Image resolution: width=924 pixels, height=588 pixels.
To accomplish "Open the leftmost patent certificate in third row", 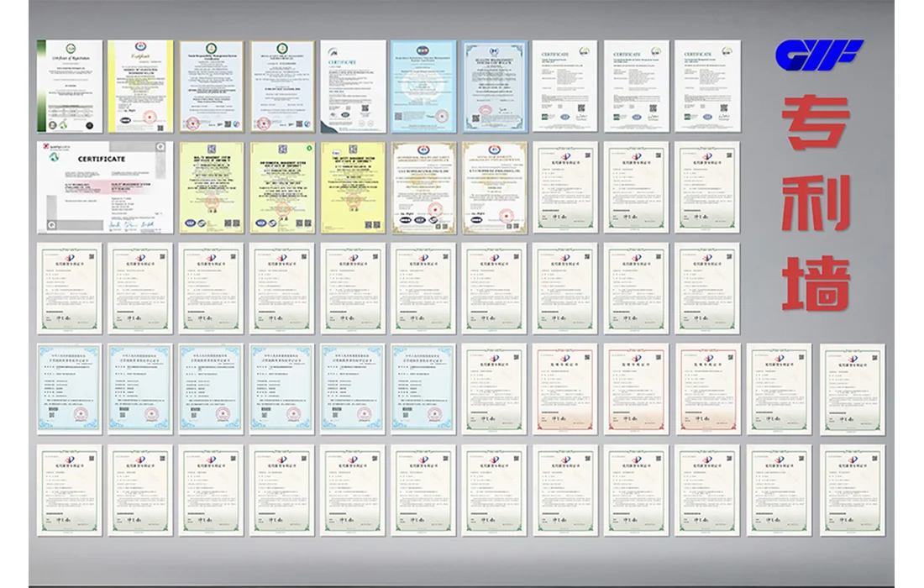I will pyautogui.click(x=69, y=289).
